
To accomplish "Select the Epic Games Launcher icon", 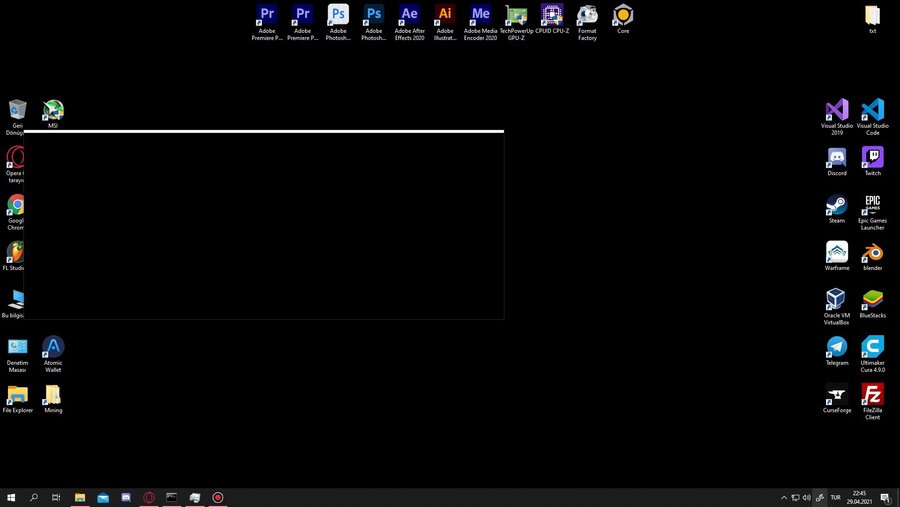I will click(x=872, y=212).
